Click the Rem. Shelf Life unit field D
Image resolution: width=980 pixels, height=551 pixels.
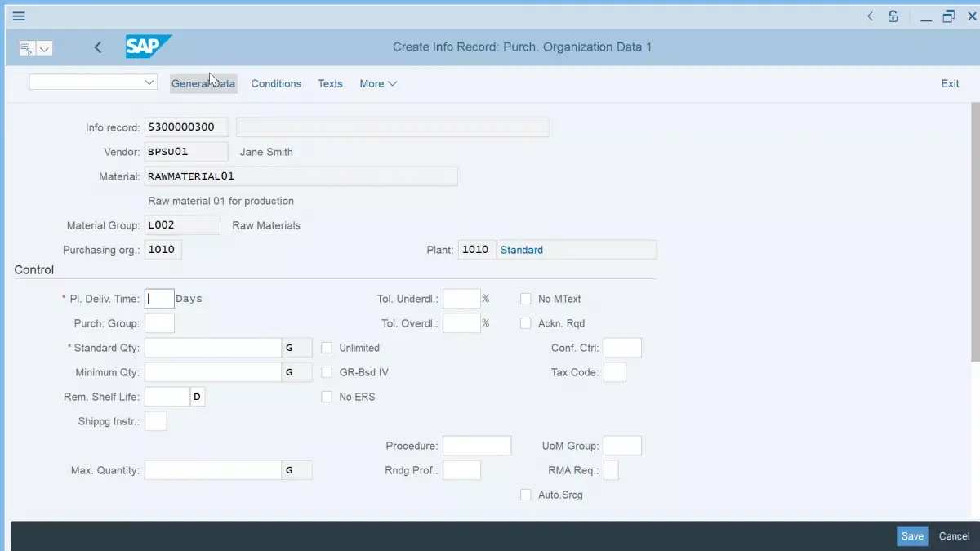[x=198, y=397]
